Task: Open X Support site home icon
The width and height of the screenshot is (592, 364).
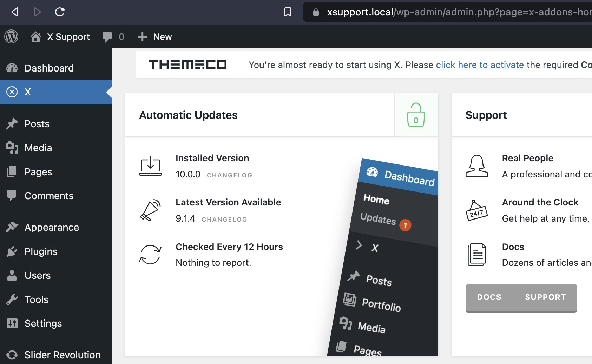Action: (35, 37)
